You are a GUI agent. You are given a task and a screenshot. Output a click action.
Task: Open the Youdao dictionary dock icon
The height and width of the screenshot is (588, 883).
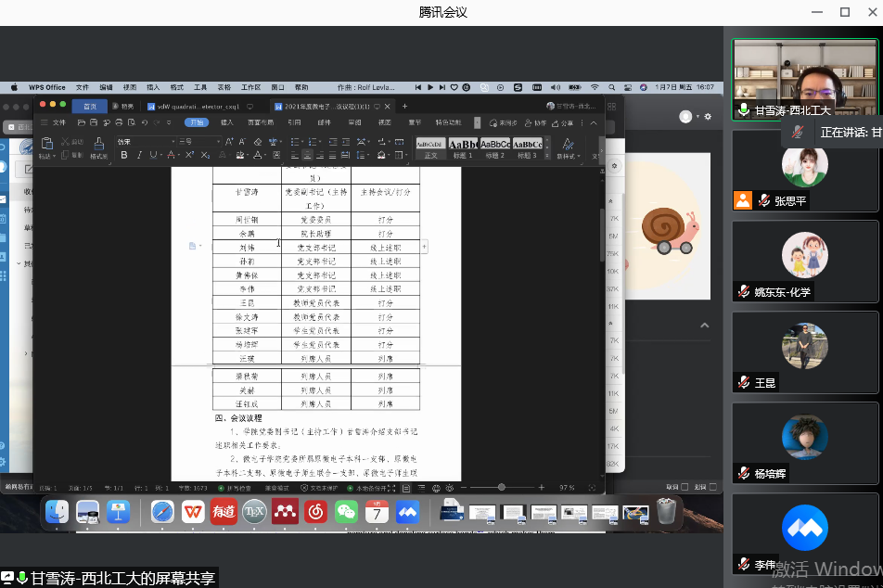pos(224,511)
